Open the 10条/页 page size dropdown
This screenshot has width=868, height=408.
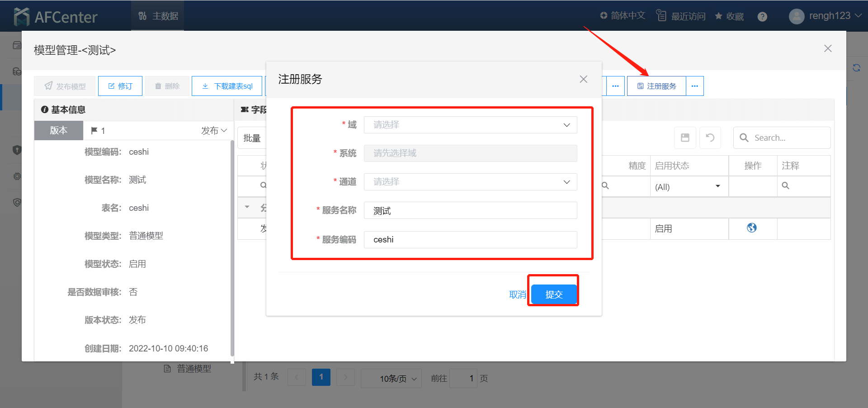click(392, 378)
